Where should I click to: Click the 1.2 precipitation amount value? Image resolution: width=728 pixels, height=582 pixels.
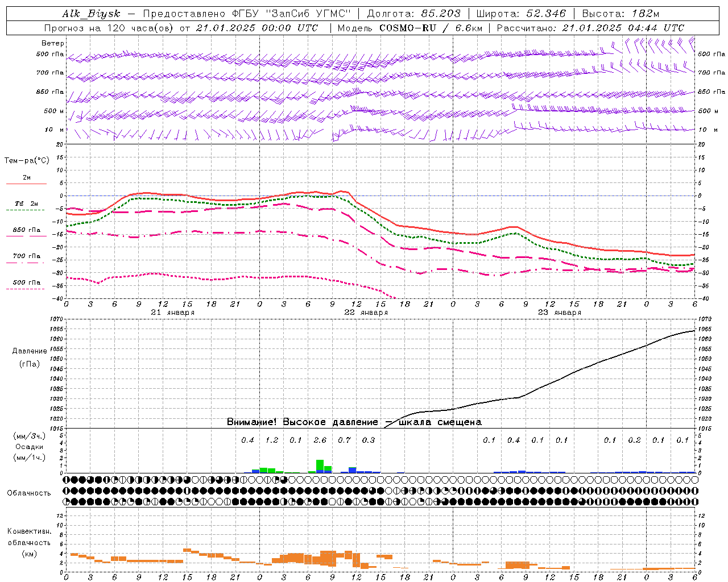(272, 440)
